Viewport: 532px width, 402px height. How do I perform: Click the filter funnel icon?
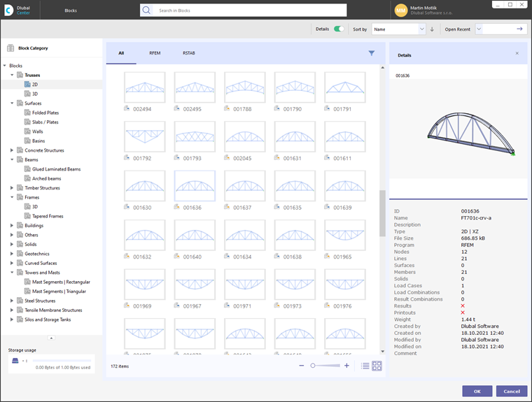point(372,53)
